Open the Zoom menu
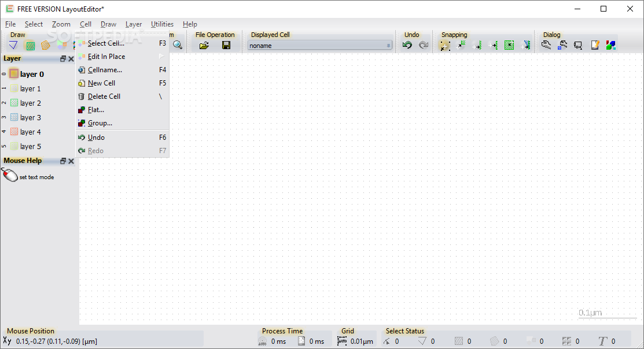644x349 pixels. tap(61, 24)
